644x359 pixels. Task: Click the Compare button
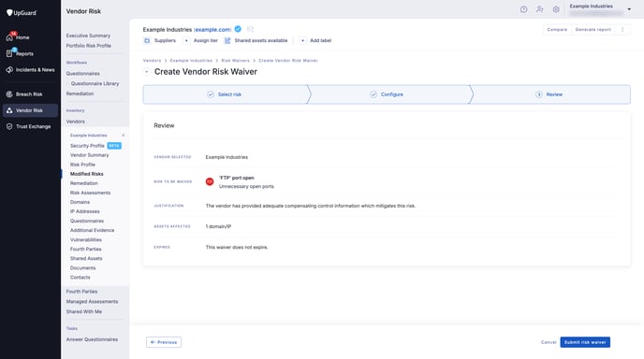557,30
